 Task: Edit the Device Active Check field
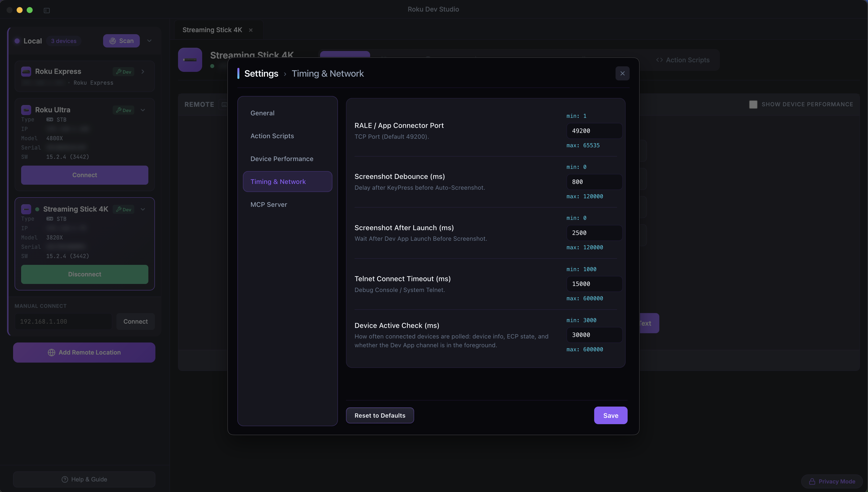pyautogui.click(x=594, y=335)
